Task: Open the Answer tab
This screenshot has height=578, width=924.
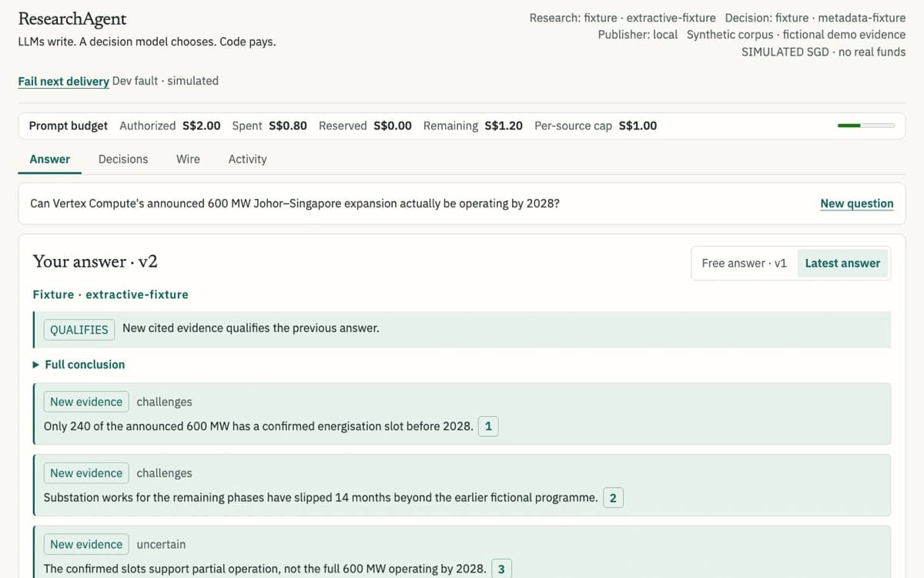Action: point(49,159)
